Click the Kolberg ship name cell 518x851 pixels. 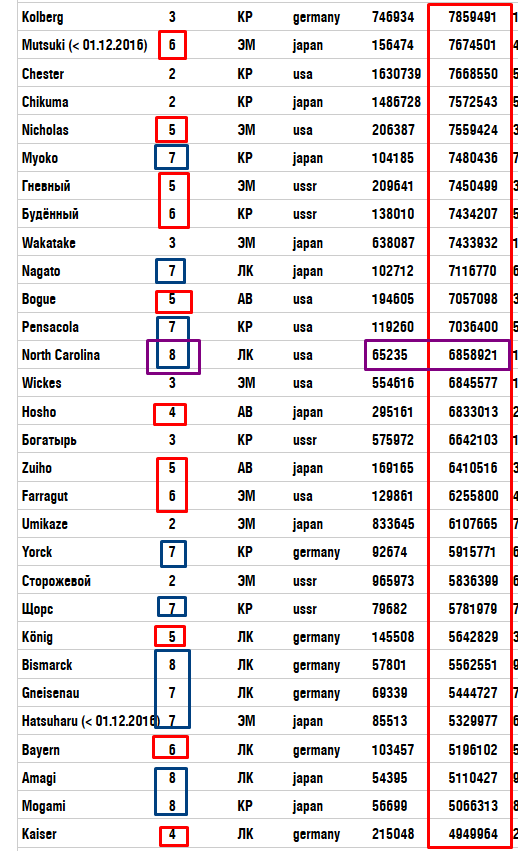click(x=42, y=17)
